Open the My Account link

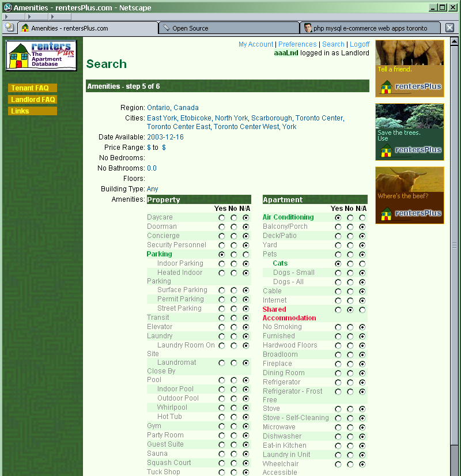pos(256,44)
